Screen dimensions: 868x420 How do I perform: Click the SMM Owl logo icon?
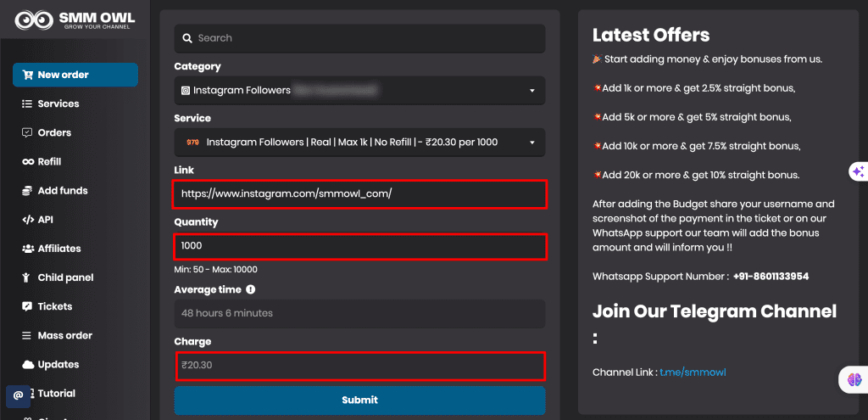point(36,20)
